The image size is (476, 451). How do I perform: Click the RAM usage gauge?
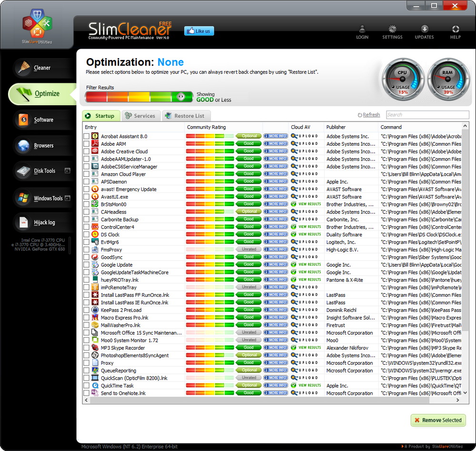click(x=448, y=80)
